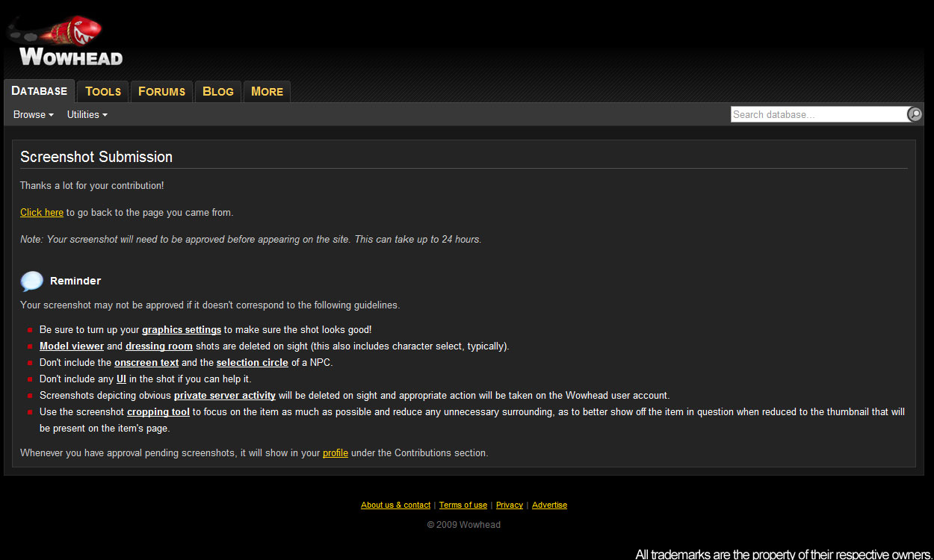The width and height of the screenshot is (934, 560).
Task: Click the Reminder speech bubble icon
Action: [x=31, y=281]
